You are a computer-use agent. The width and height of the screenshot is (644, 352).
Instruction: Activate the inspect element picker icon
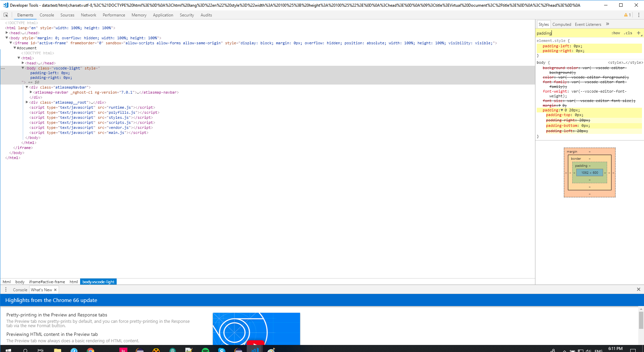pyautogui.click(x=6, y=15)
